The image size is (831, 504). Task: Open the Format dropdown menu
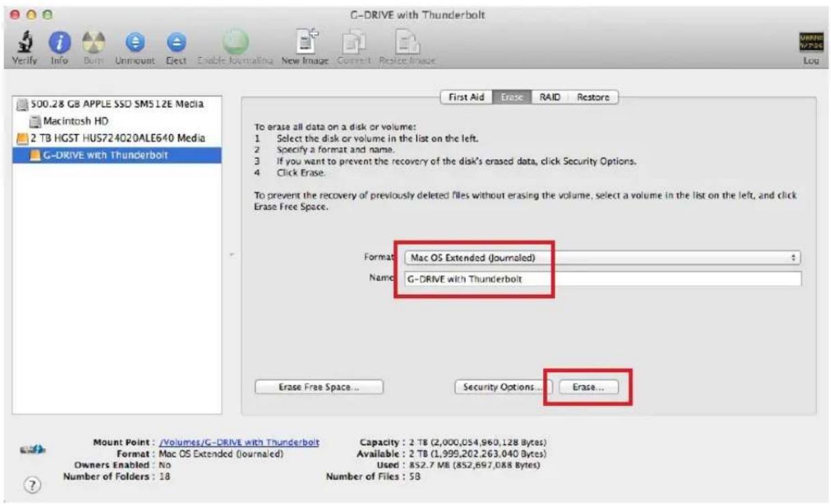(602, 258)
